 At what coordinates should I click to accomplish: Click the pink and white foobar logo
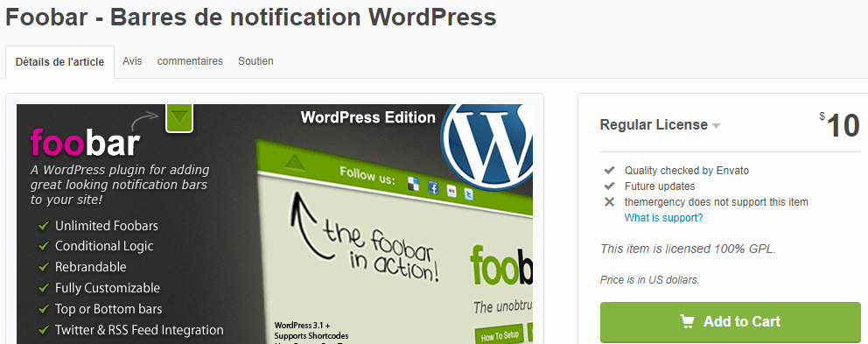[x=84, y=143]
